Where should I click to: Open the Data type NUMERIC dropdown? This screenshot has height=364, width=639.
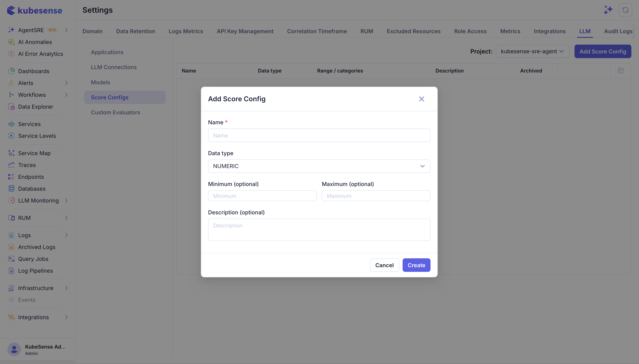click(x=319, y=166)
